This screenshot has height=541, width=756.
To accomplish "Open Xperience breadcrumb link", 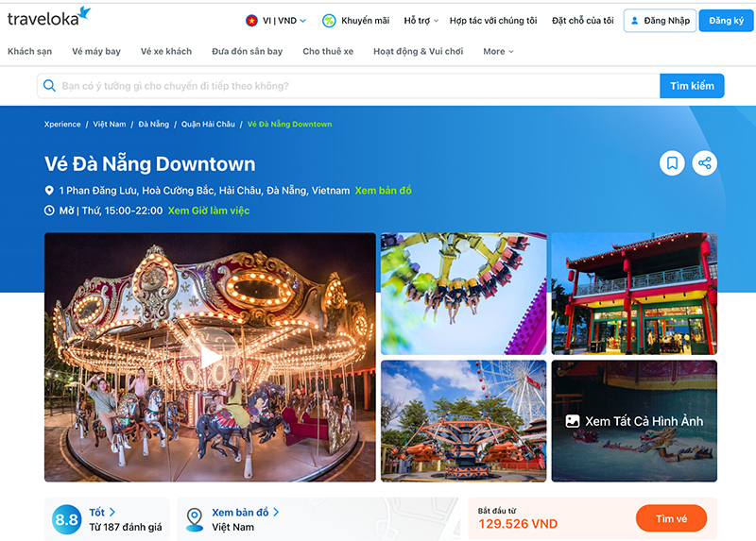I will click(62, 125).
